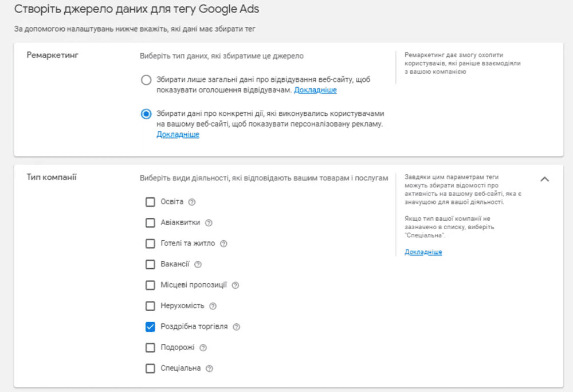Follow Докладніше link in company type sidebar
The width and height of the screenshot is (573, 392).
[x=423, y=252]
